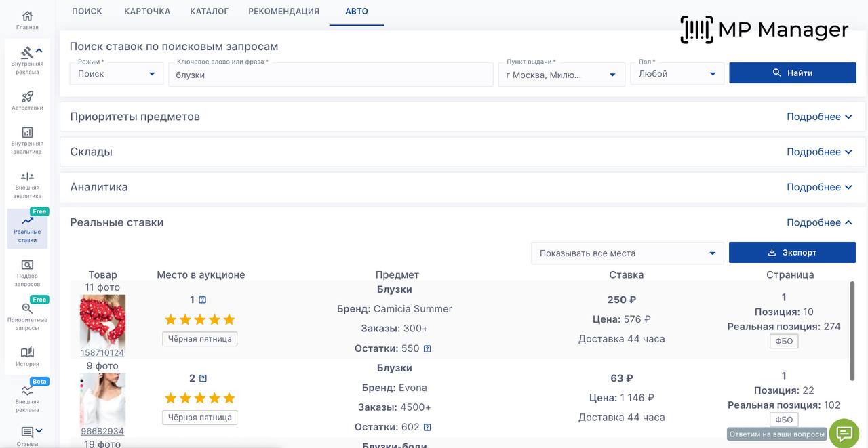The height and width of the screenshot is (448, 868).
Task: Click help icon next to Остатки: 550
Action: [427, 349]
